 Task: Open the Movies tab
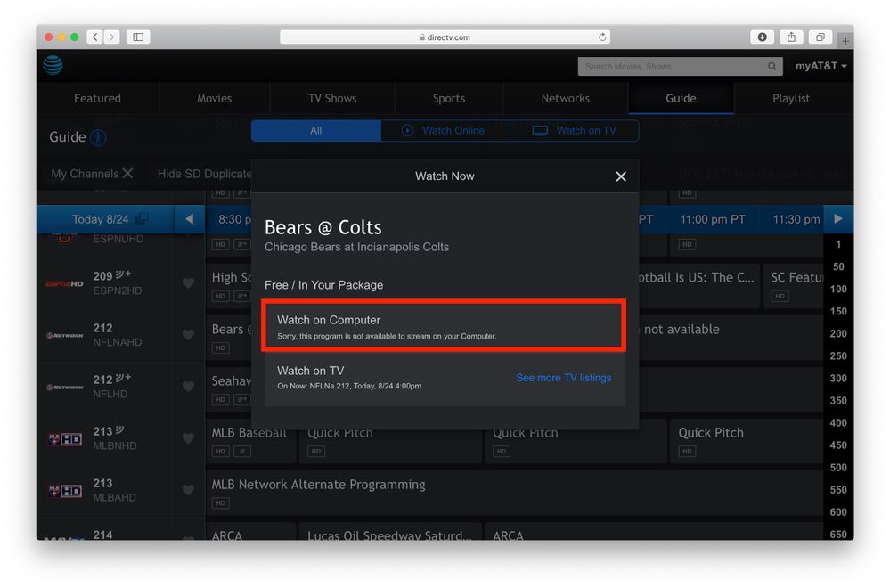pos(215,98)
